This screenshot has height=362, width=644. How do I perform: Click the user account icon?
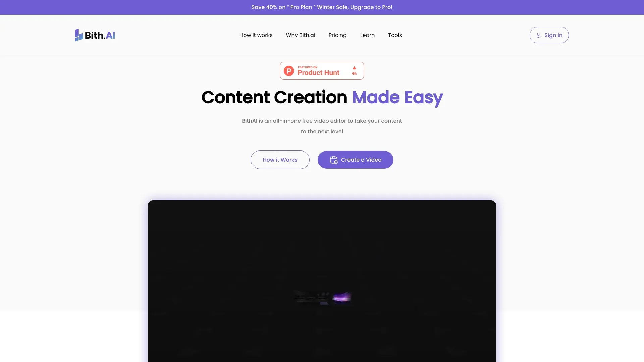point(538,35)
